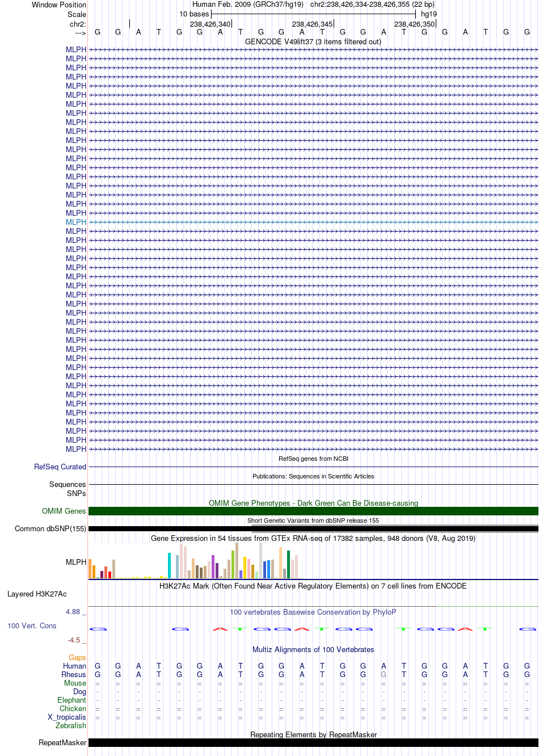Click the Scale track label
The width and height of the screenshot is (539, 756).
77,14
